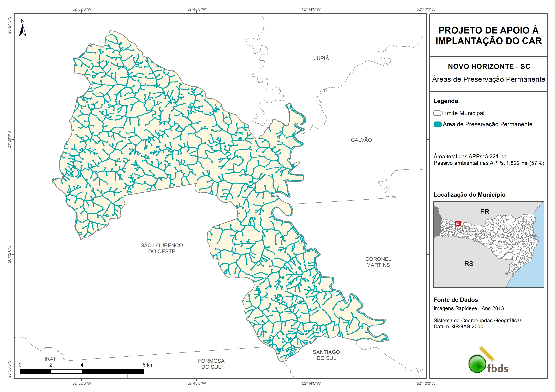
Task: Click the IRATI municipality label
Action: point(51,359)
